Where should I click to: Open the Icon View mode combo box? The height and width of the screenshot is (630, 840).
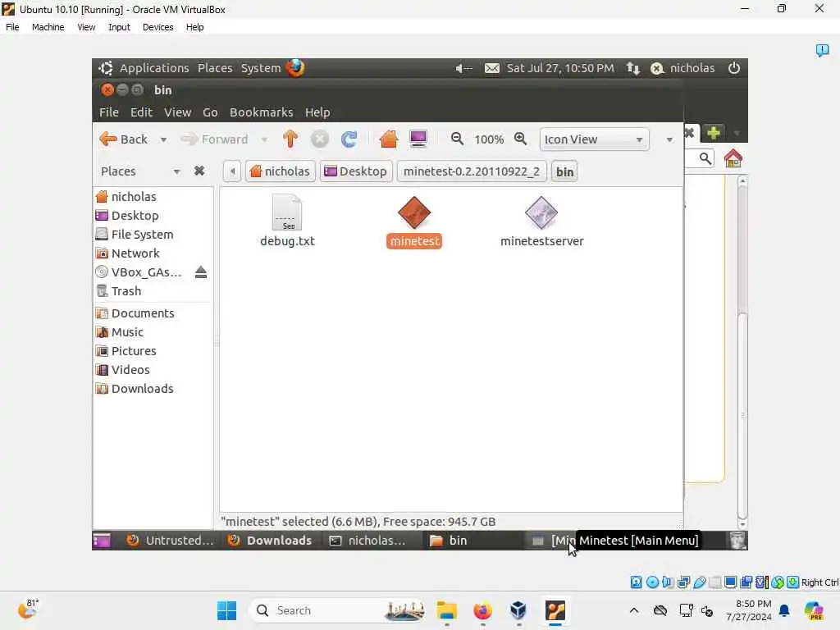tap(594, 139)
